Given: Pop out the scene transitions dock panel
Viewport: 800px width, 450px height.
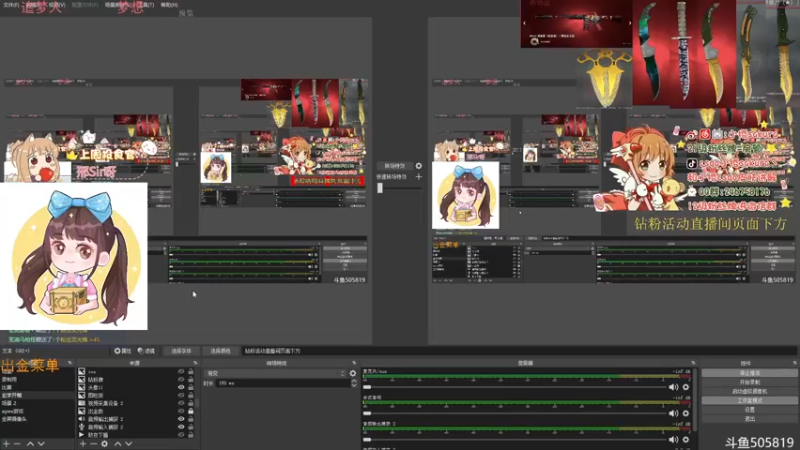Looking at the screenshot, I should pyautogui.click(x=354, y=363).
